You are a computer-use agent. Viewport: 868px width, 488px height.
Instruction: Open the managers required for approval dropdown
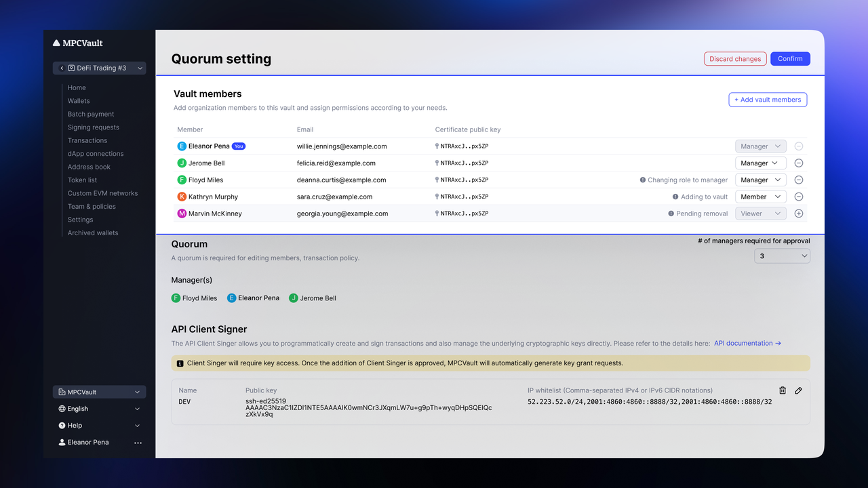point(782,256)
